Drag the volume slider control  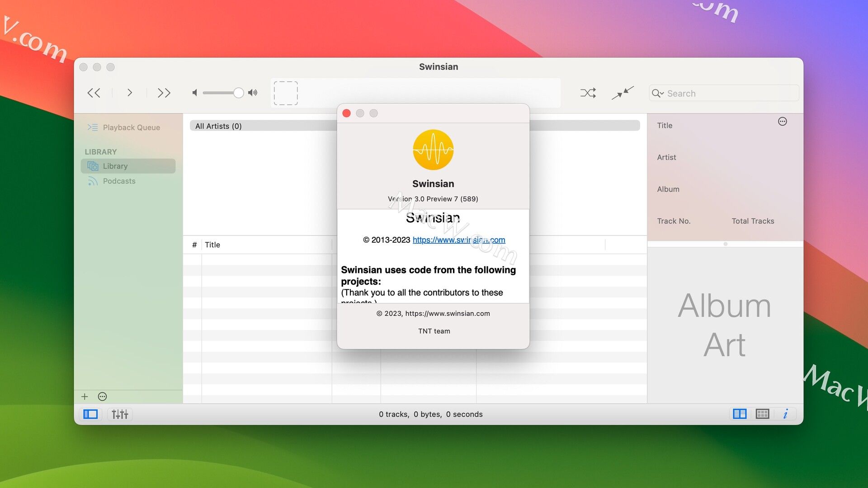click(237, 92)
